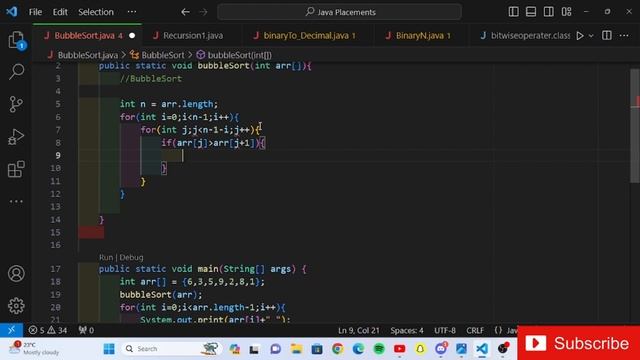Show errors and warnings in status bar
Image resolution: width=640 pixels, height=360 pixels.
[47, 330]
